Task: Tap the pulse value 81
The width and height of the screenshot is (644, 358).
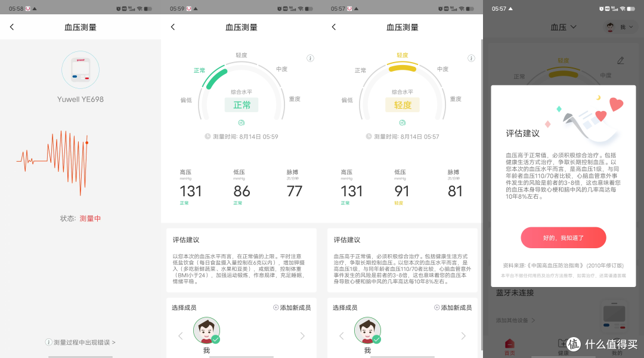Action: (x=455, y=191)
